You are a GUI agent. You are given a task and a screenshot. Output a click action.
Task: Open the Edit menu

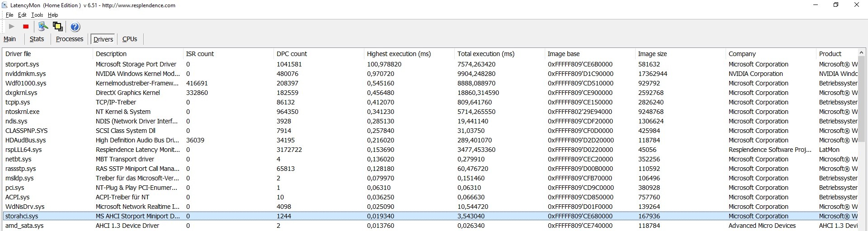click(x=22, y=15)
